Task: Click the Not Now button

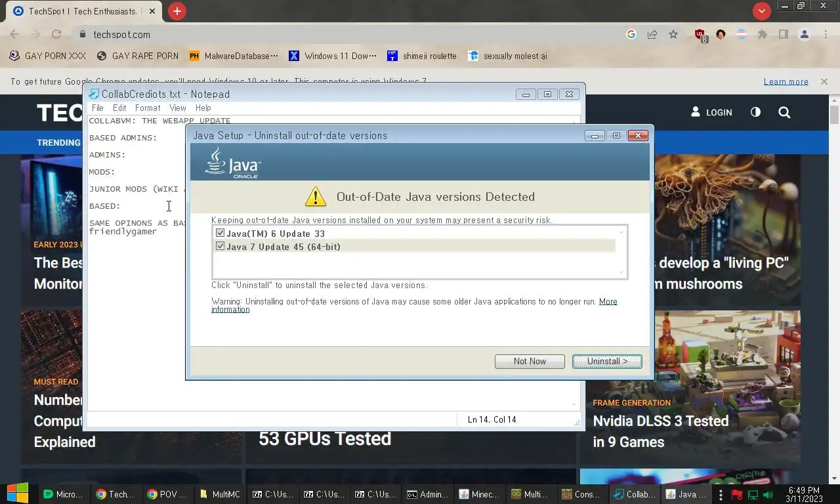Action: 530,361
